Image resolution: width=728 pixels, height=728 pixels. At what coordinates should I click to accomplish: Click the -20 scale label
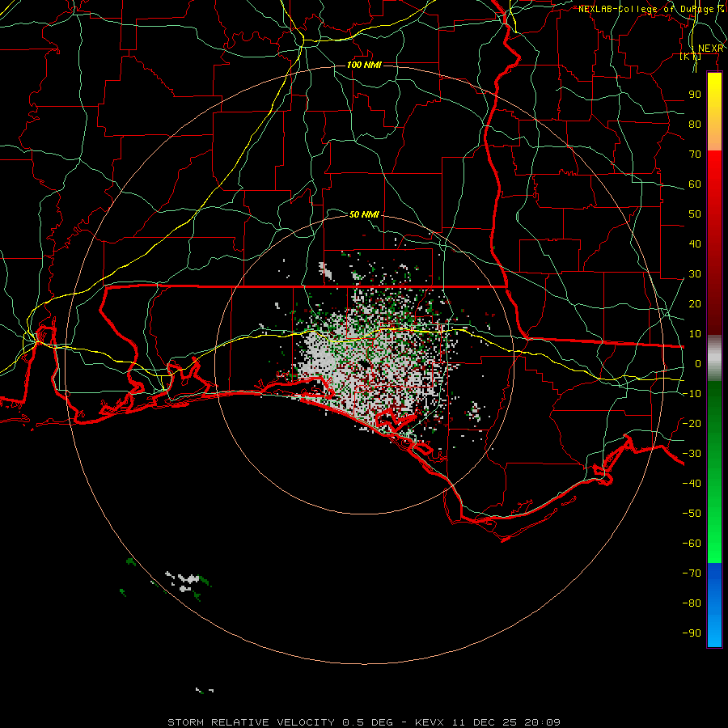(692, 423)
